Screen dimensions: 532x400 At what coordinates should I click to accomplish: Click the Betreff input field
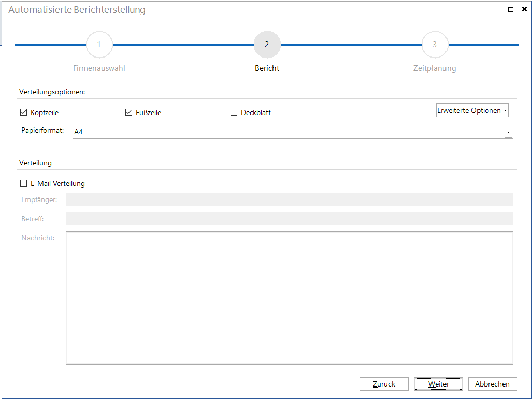point(289,219)
